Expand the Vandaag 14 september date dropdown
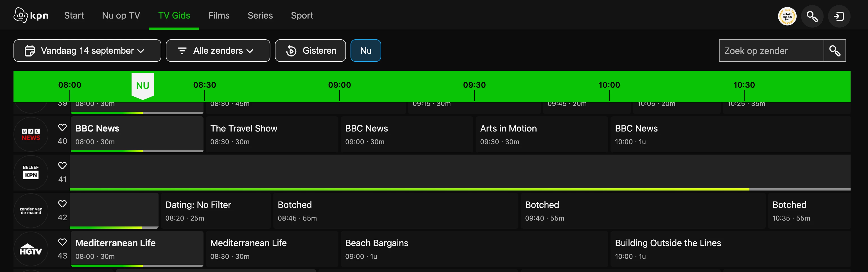868x272 pixels. (87, 51)
